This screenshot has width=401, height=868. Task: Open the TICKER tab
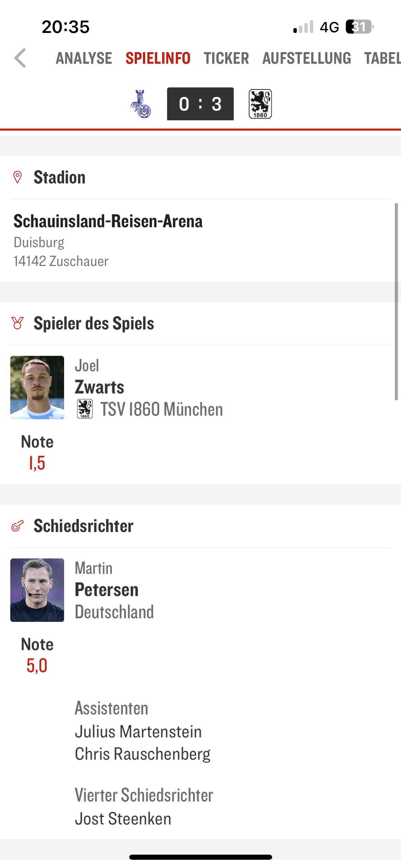[226, 58]
